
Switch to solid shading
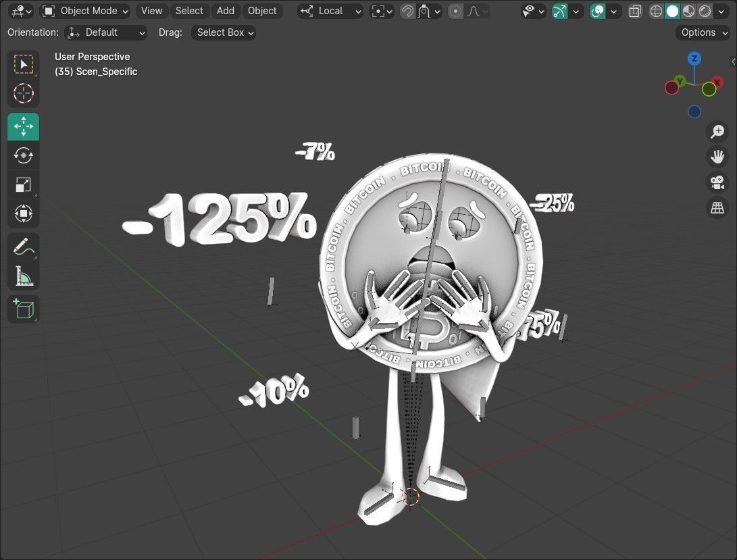click(x=672, y=11)
